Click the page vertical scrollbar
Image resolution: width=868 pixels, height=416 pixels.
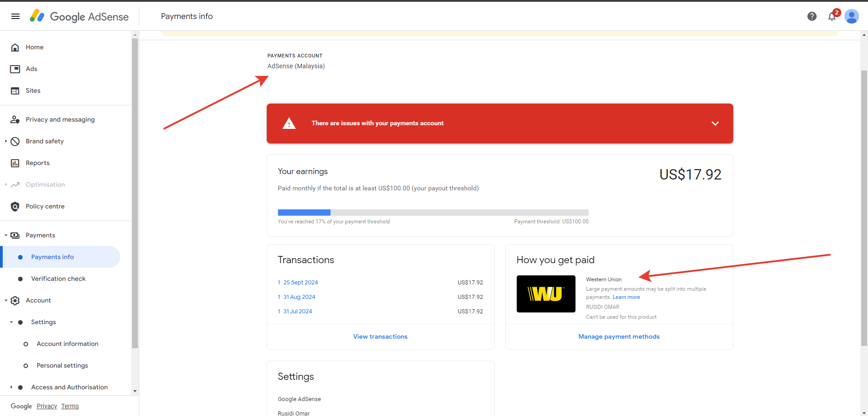864,208
